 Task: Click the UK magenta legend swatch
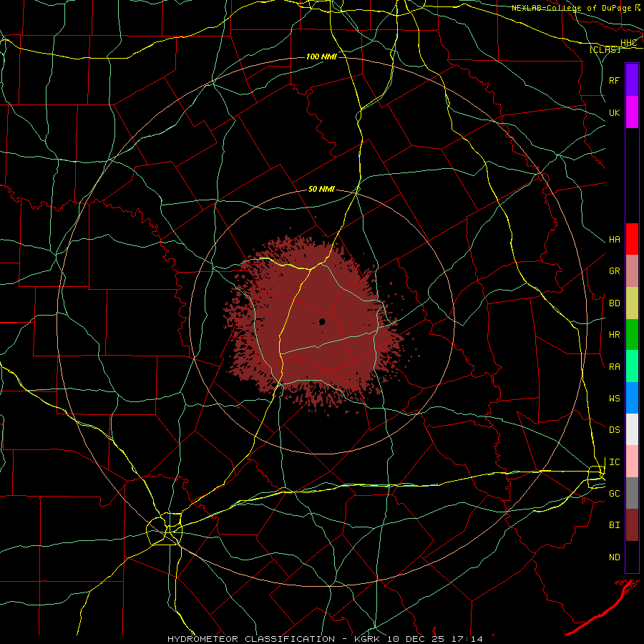tap(632, 112)
